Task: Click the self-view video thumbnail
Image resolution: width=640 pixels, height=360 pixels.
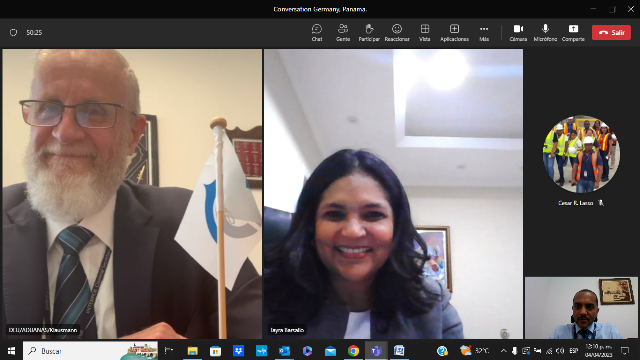Action: point(581,308)
